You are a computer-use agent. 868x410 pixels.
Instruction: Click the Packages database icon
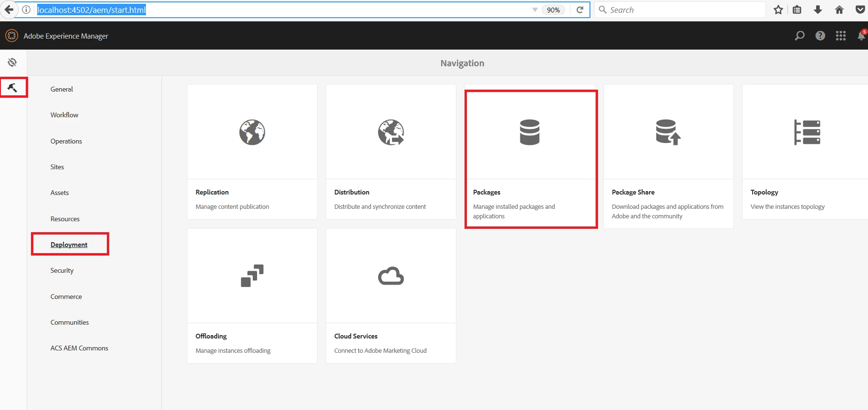point(530,132)
